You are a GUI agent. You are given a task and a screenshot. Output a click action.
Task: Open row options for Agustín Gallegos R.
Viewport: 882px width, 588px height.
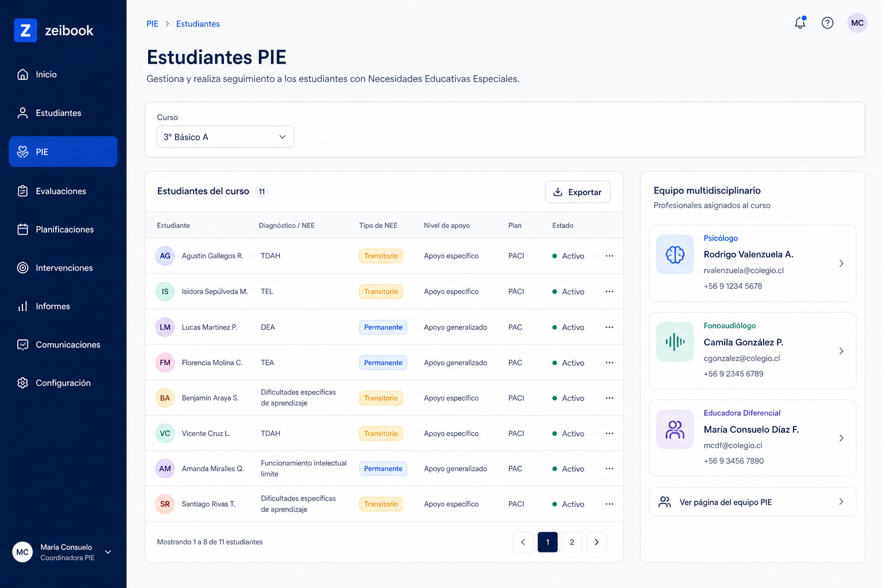coord(609,256)
